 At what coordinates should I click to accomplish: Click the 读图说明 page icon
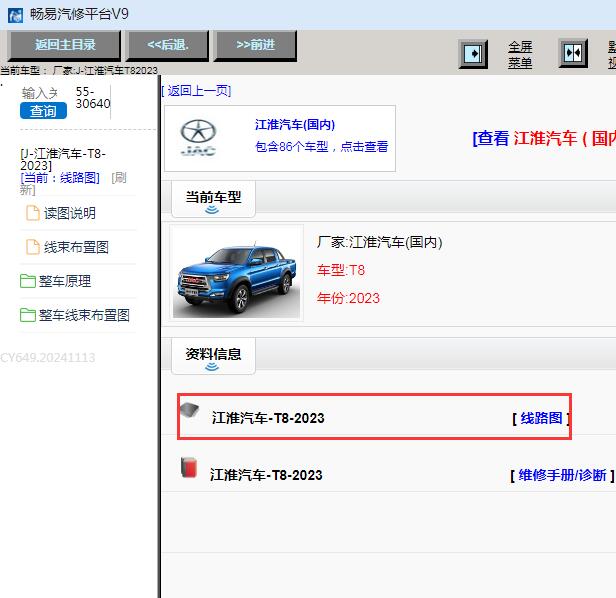[33, 213]
